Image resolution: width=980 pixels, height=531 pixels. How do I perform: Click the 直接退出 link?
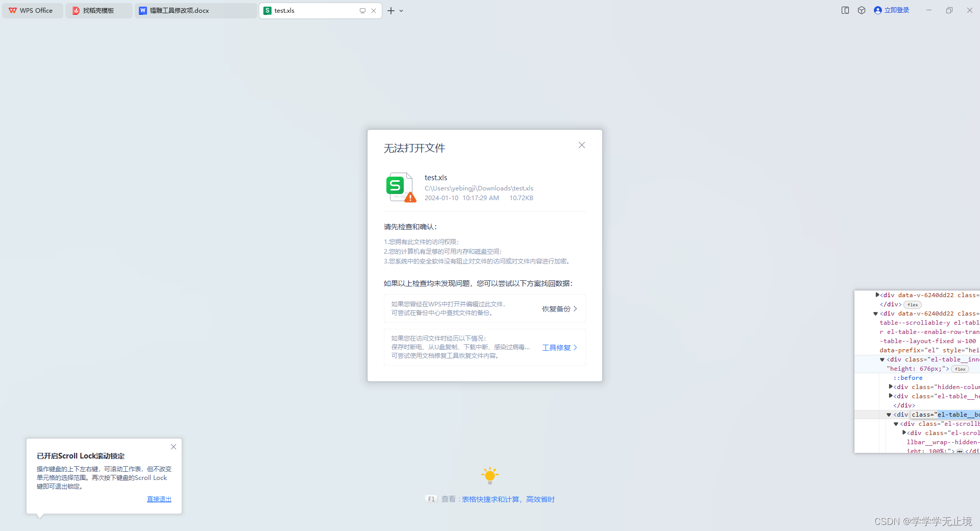pos(159,499)
